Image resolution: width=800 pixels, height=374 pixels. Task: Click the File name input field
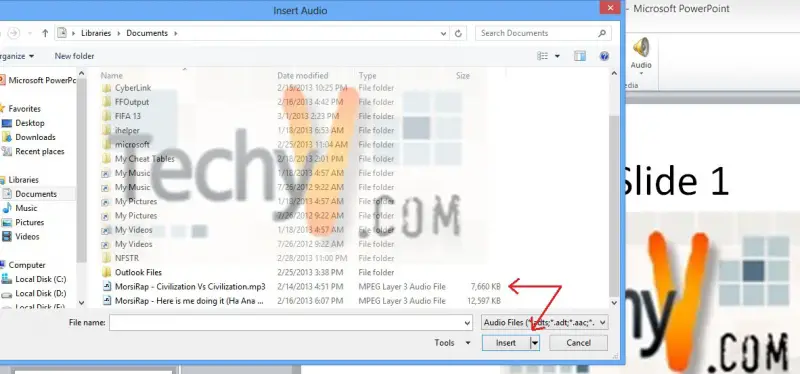tap(286, 322)
